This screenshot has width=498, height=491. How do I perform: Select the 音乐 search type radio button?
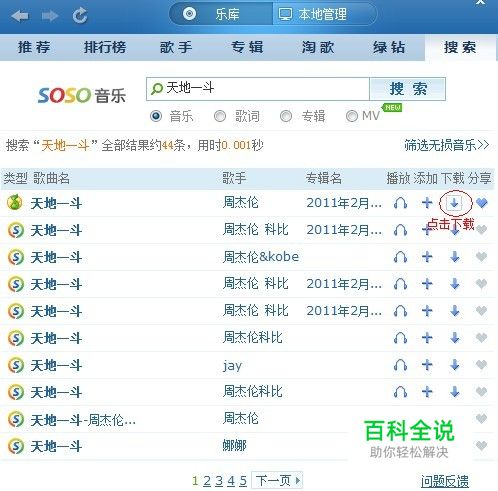tap(156, 116)
